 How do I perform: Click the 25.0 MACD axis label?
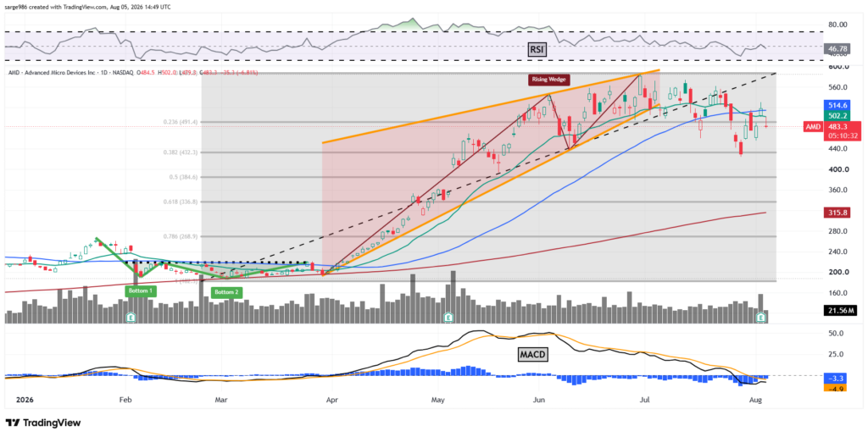tap(837, 355)
